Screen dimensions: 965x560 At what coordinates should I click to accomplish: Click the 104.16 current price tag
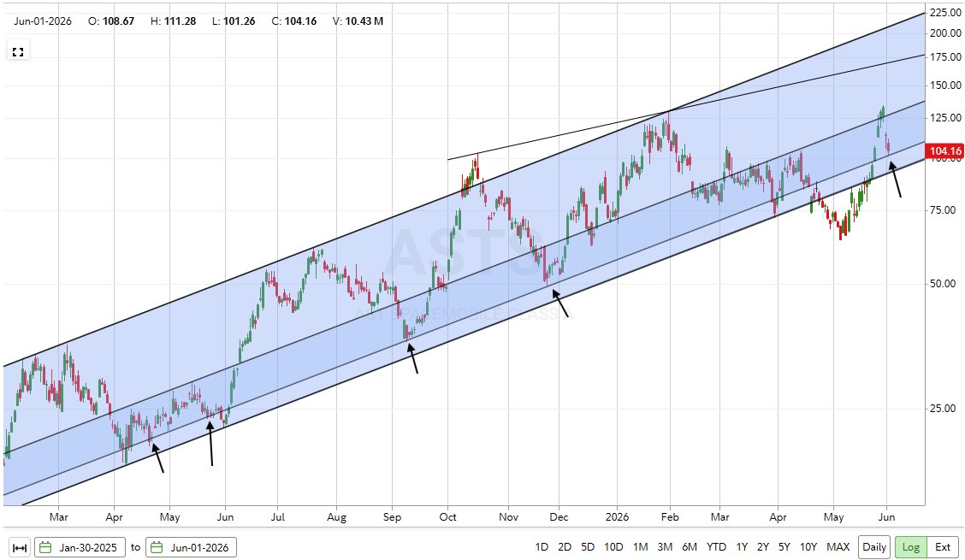click(944, 151)
